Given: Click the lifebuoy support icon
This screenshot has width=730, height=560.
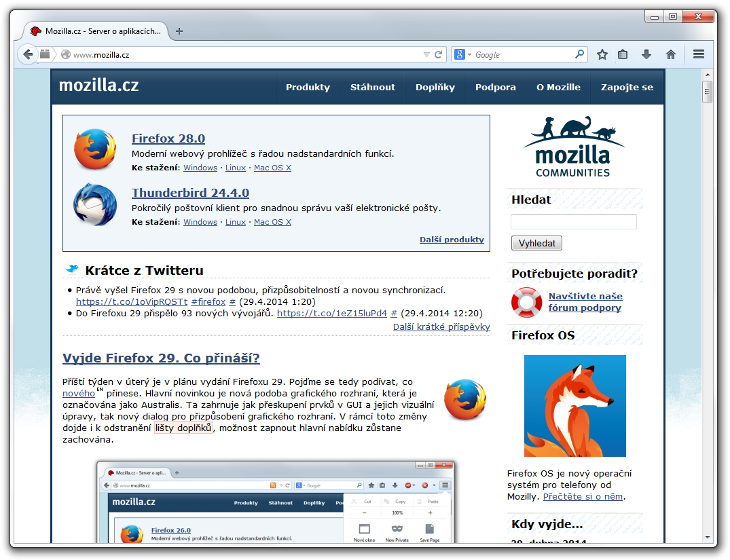Looking at the screenshot, I should pos(526,303).
